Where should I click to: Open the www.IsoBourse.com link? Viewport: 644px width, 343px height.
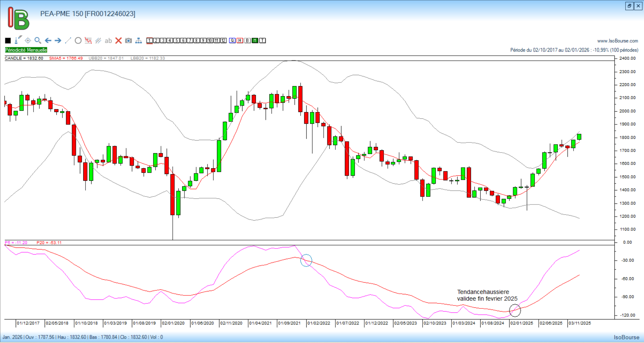[618, 41]
